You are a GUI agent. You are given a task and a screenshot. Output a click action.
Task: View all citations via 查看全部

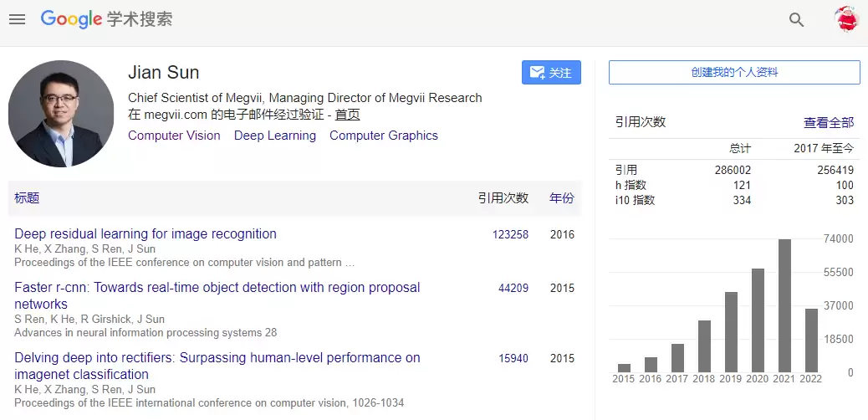point(829,123)
